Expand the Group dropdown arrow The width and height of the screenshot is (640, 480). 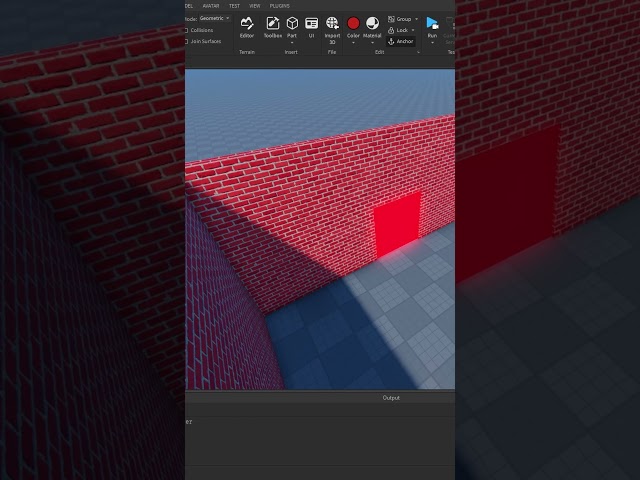click(x=416, y=19)
